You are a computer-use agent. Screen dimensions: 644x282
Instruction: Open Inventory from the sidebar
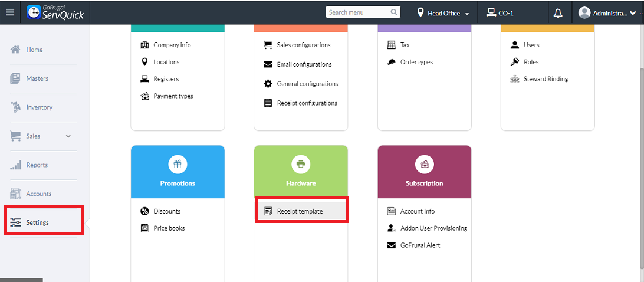point(39,107)
